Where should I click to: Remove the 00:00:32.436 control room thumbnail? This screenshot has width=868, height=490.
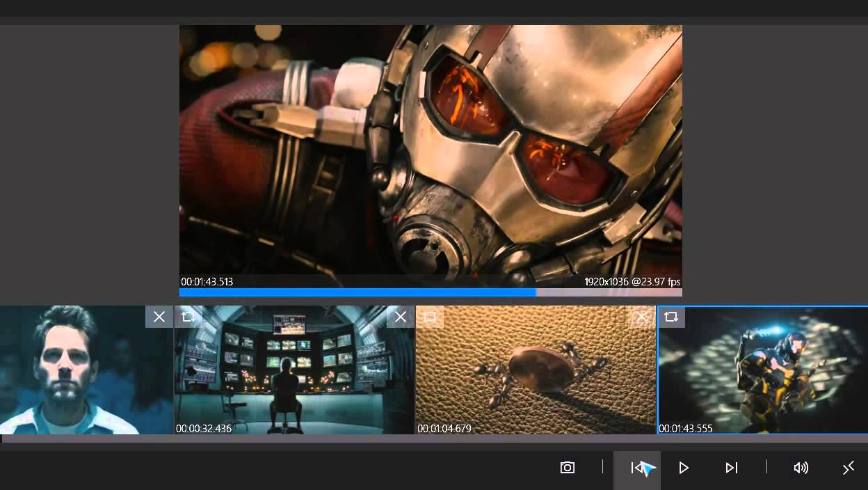[401, 317]
